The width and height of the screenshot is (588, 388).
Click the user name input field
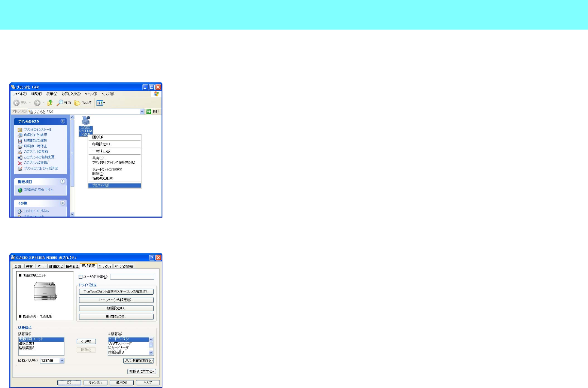(x=132, y=277)
